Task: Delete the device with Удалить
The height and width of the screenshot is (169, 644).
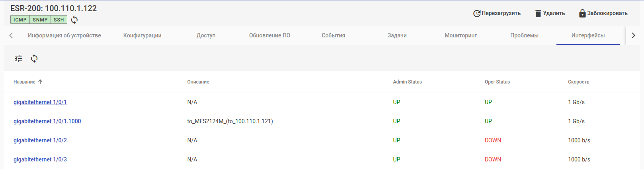Action: (550, 13)
